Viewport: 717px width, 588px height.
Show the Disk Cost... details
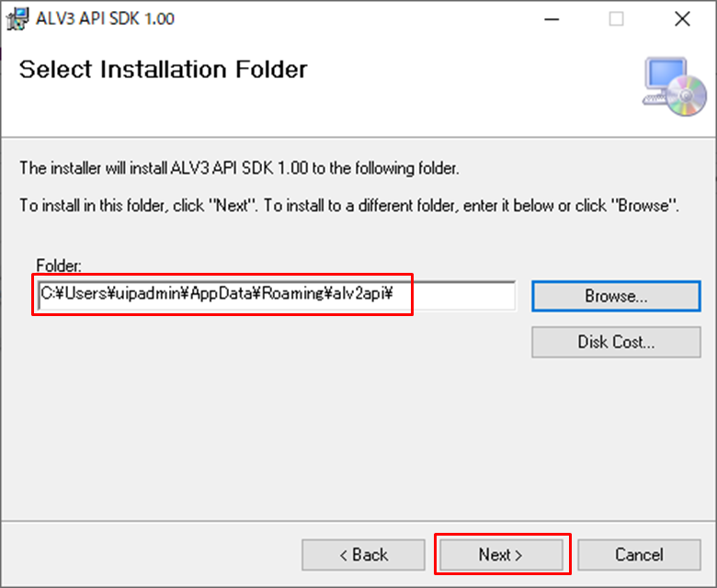coord(616,342)
